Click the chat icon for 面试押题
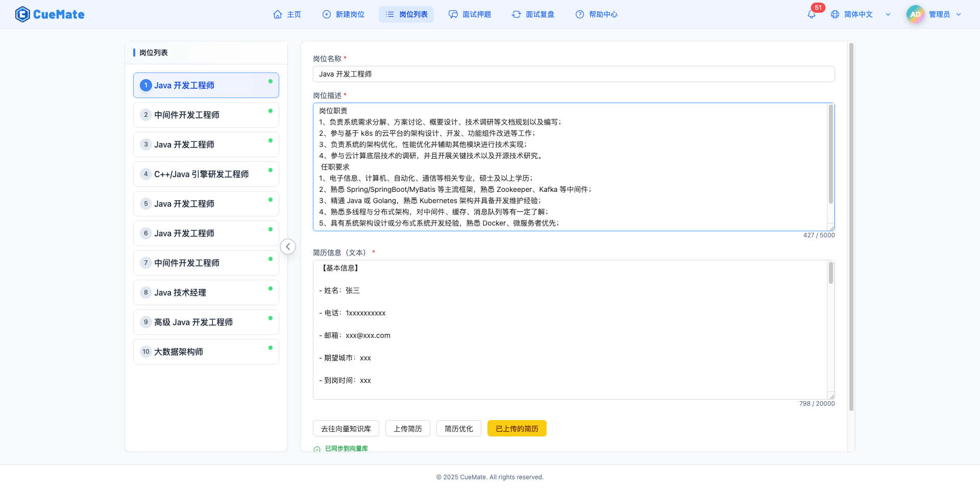 point(453,14)
